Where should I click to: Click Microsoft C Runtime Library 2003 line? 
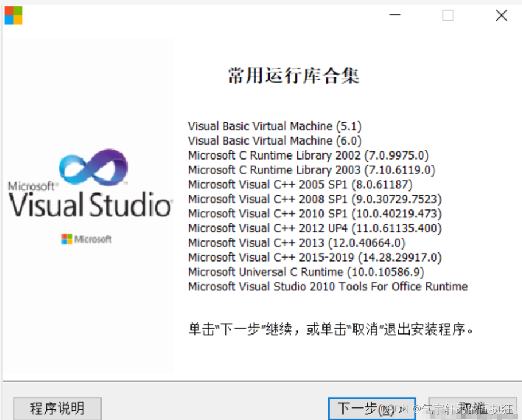click(311, 170)
